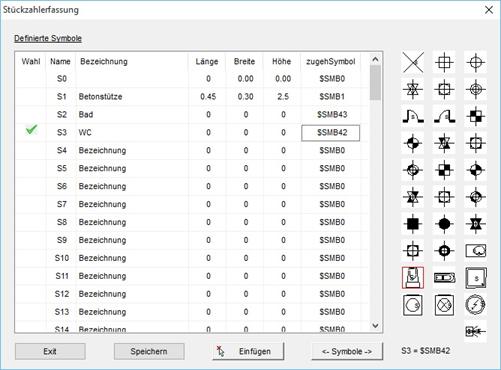Click the $SMB0 cell in row S5

332,168
